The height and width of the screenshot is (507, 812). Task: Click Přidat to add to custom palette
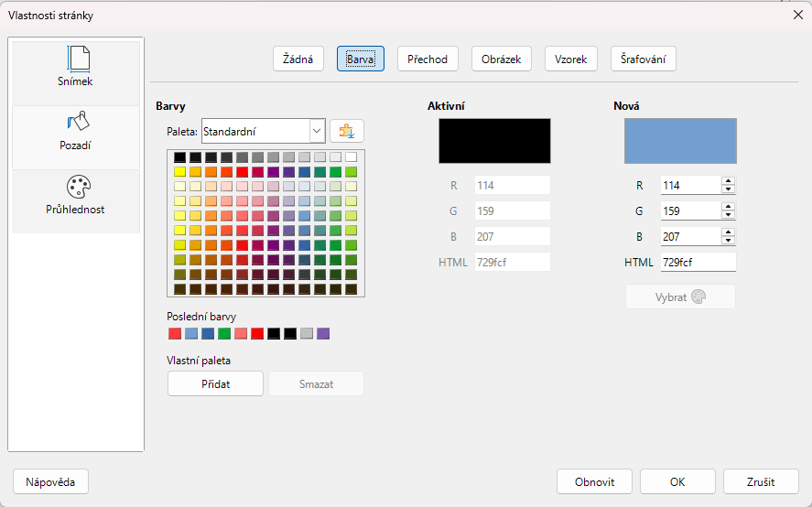click(x=215, y=383)
